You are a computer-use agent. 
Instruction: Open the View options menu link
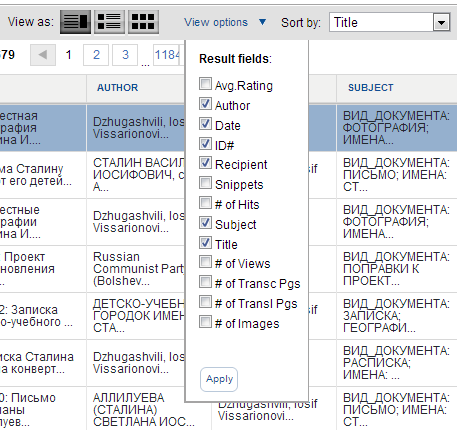click(x=216, y=22)
